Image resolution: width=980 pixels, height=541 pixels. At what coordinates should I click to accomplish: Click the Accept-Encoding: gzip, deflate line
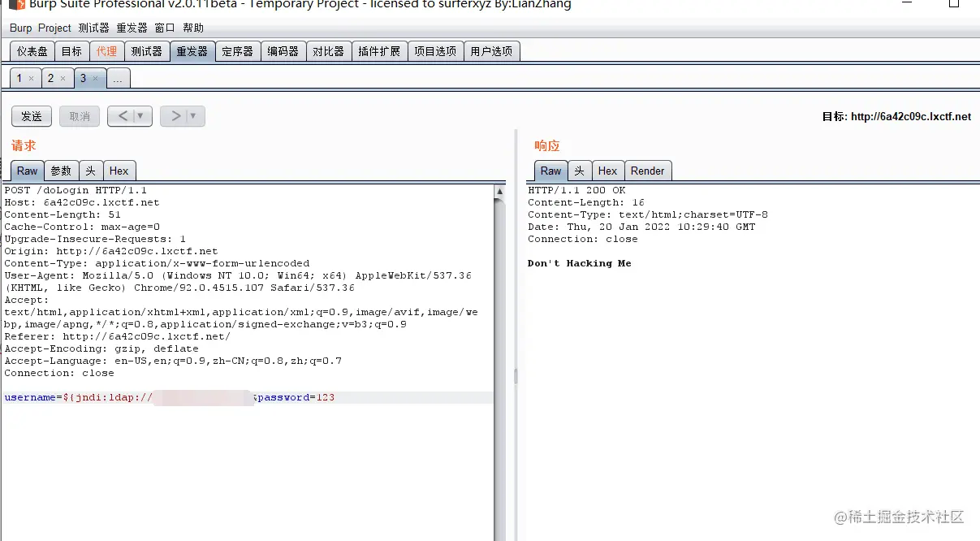pyautogui.click(x=101, y=348)
